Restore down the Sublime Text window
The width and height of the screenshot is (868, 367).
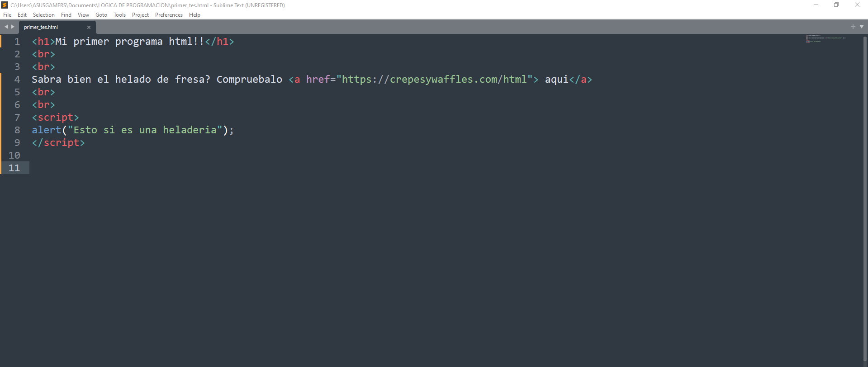click(x=836, y=5)
